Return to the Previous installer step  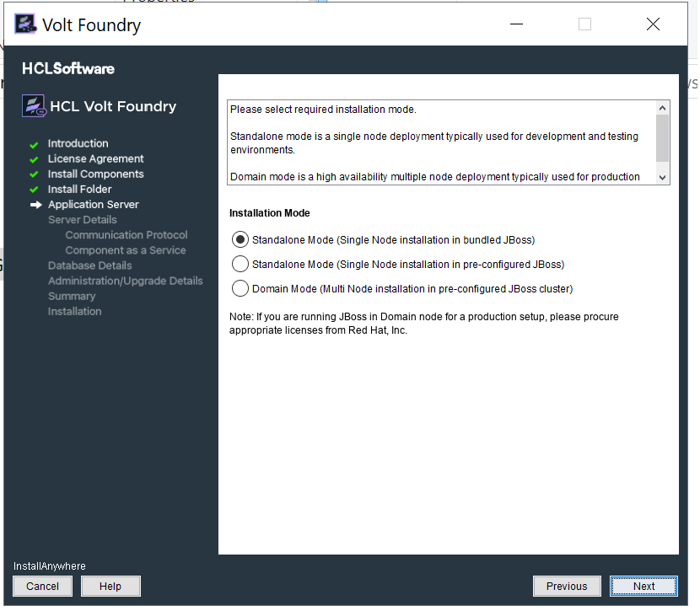[567, 586]
